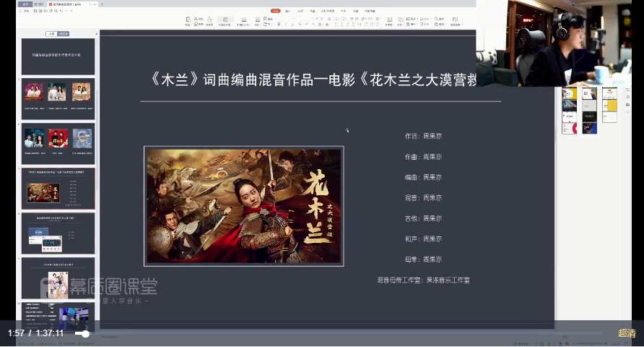Open the Shapes gallery
644x347 pixels.
[400, 20]
